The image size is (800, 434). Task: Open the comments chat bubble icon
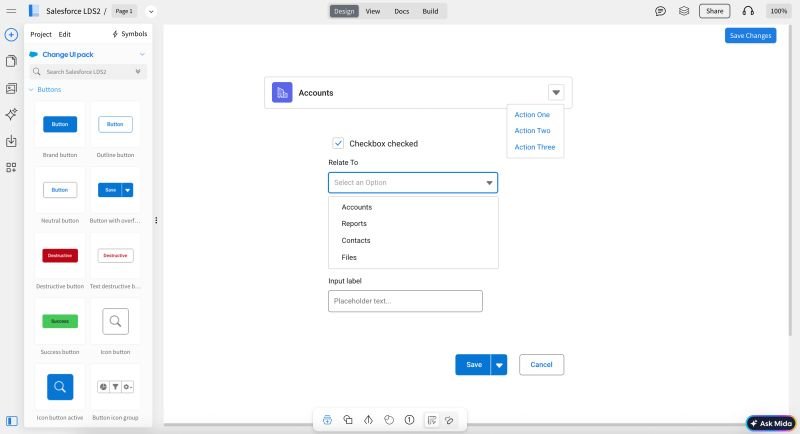pos(660,11)
